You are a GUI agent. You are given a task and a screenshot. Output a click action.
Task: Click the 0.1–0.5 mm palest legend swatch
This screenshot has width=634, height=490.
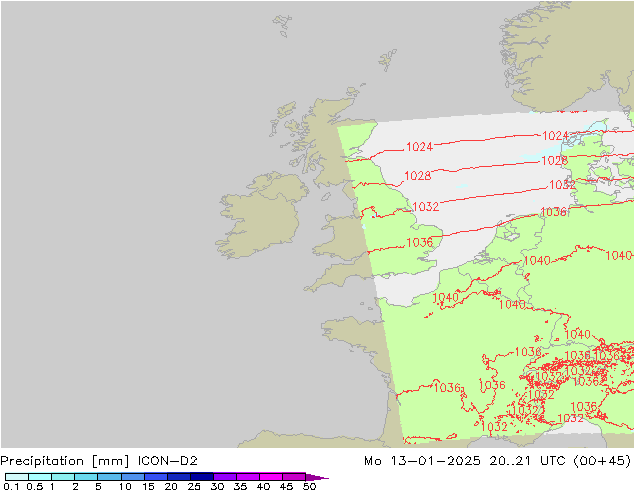click(x=17, y=477)
